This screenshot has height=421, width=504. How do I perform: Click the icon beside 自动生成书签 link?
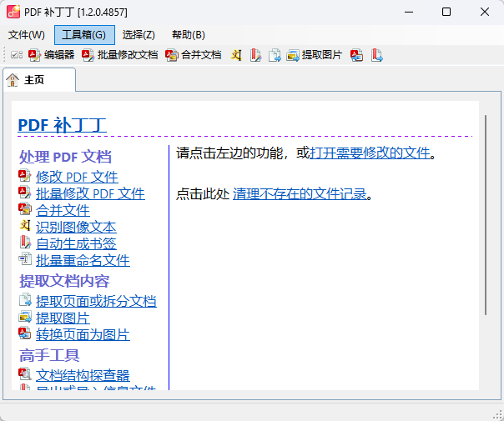pos(25,243)
